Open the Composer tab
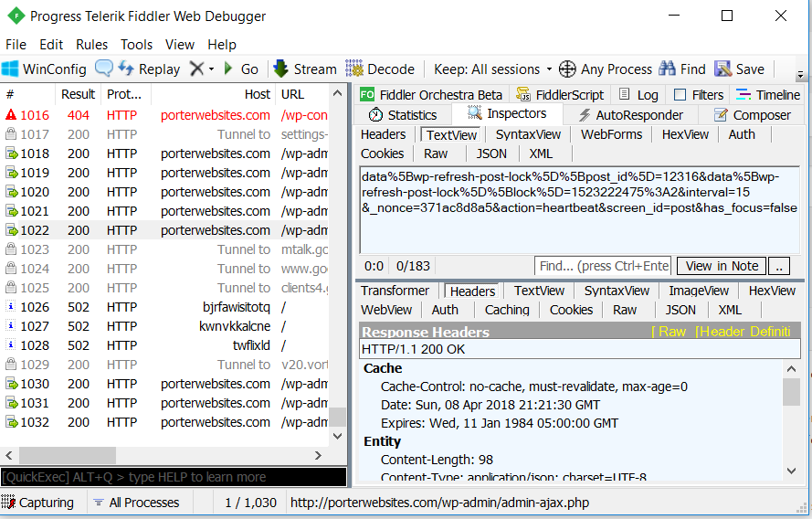Viewport: 812px width, 519px height. tap(752, 115)
